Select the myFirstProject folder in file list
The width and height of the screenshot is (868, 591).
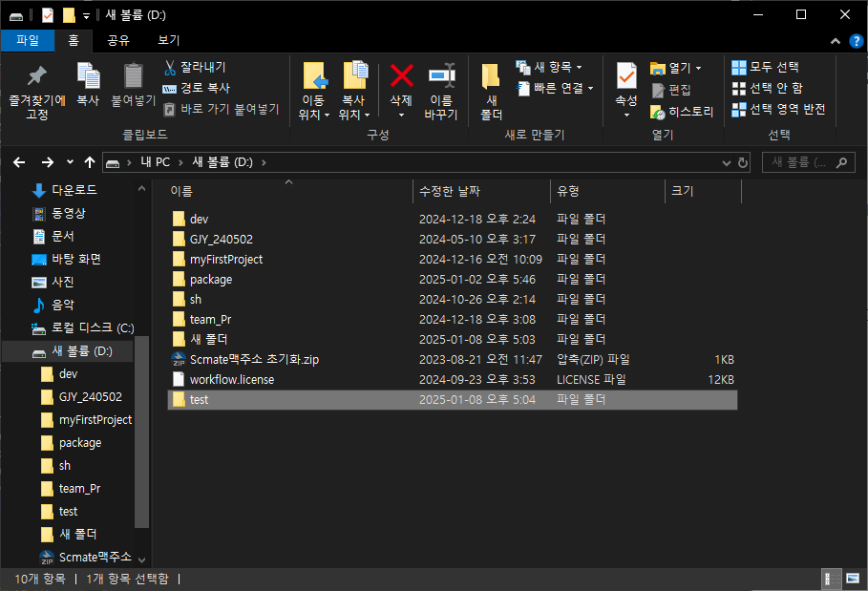coord(453,259)
